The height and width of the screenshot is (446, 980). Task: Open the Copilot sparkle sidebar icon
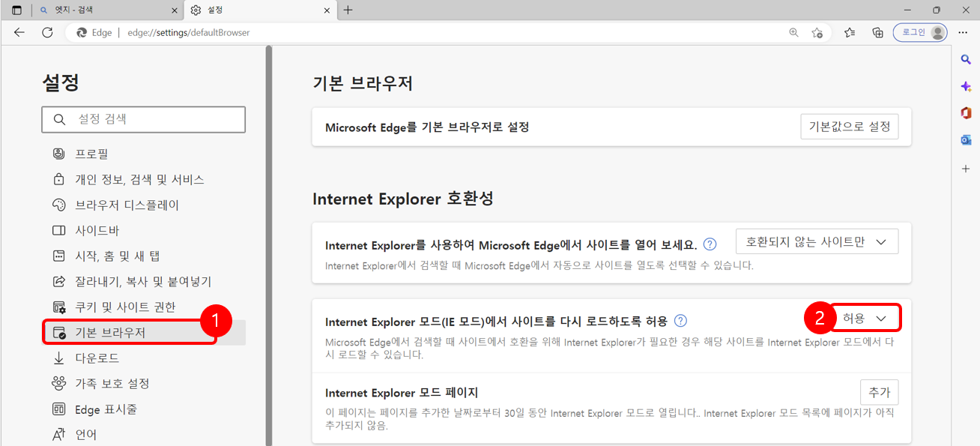966,86
